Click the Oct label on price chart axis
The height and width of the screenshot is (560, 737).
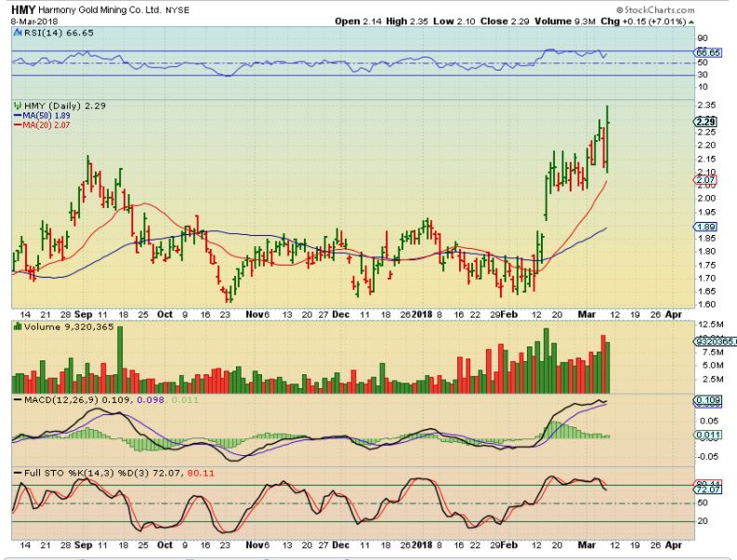click(x=165, y=314)
